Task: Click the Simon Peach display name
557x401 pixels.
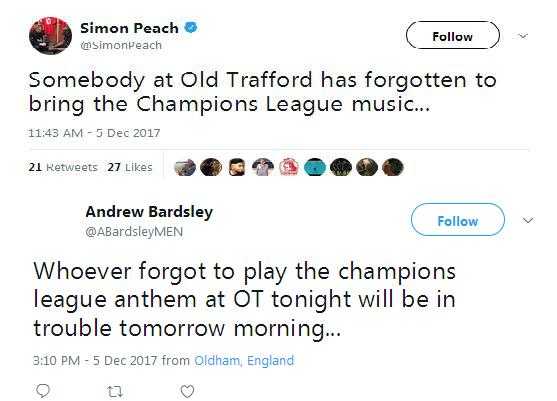Action: pos(129,28)
